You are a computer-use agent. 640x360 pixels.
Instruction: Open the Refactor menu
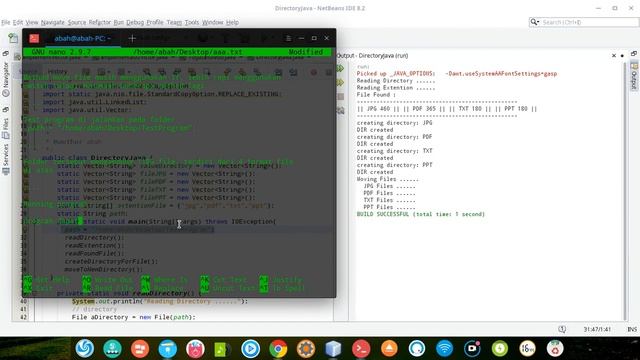[x=100, y=22]
